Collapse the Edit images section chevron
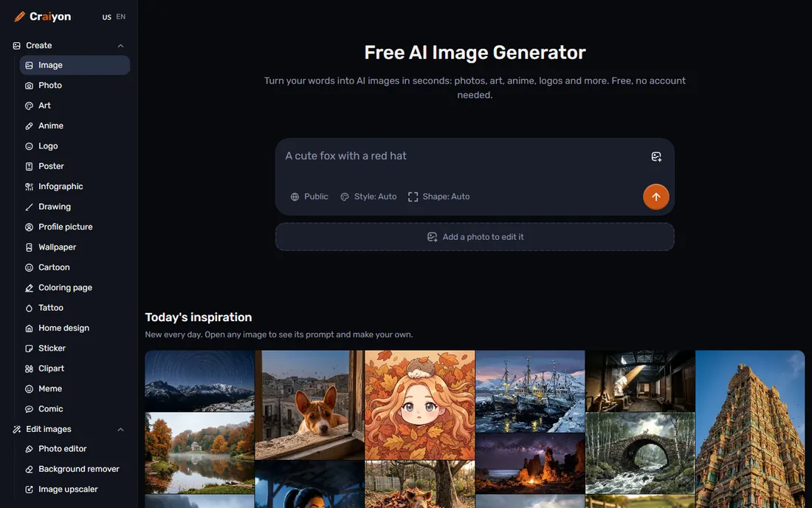The image size is (812, 508). click(120, 429)
